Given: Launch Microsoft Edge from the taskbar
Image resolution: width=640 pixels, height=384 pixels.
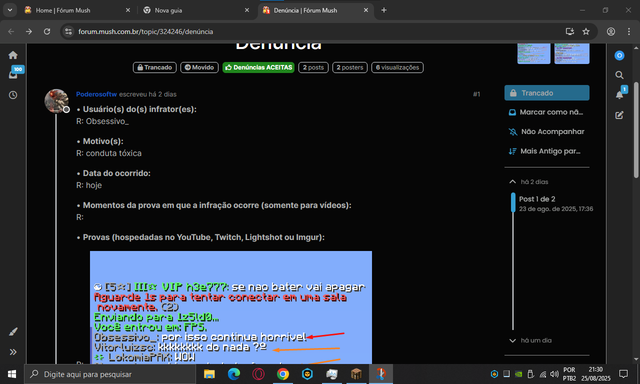Looking at the screenshot, I should tap(234, 374).
